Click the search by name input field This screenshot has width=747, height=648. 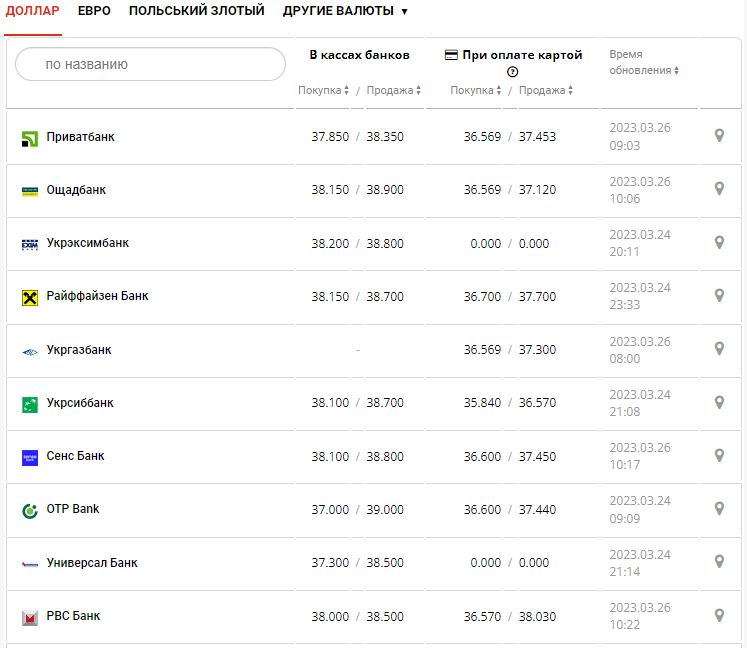point(150,64)
